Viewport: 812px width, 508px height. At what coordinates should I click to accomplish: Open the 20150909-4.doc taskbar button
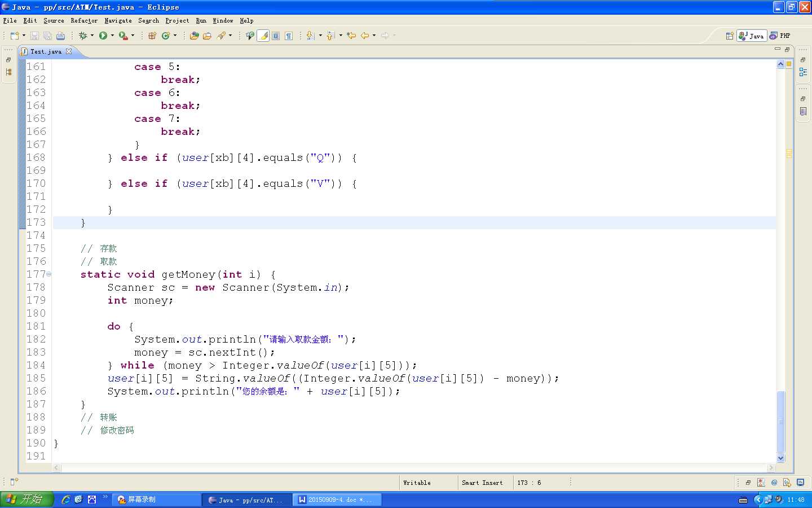pos(338,500)
